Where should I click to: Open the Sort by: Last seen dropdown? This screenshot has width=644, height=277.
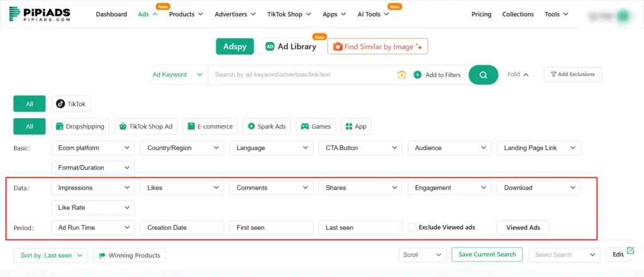50,255
